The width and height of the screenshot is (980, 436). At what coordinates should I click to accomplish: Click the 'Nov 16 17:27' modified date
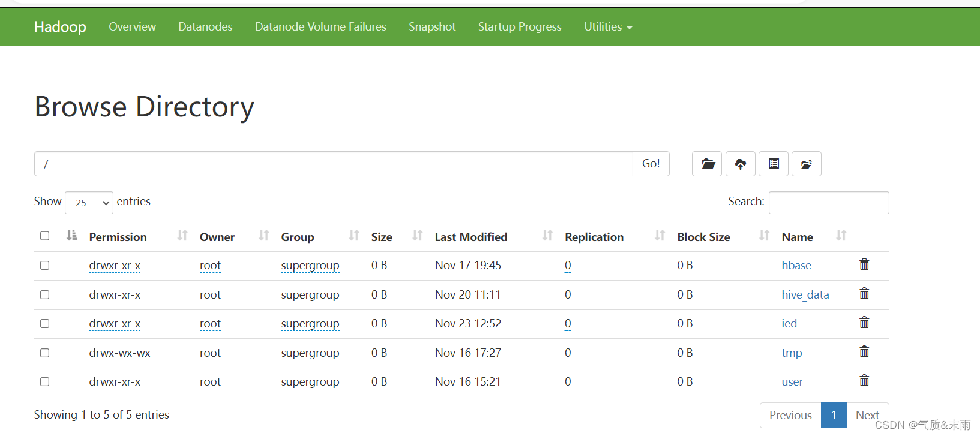coord(468,353)
